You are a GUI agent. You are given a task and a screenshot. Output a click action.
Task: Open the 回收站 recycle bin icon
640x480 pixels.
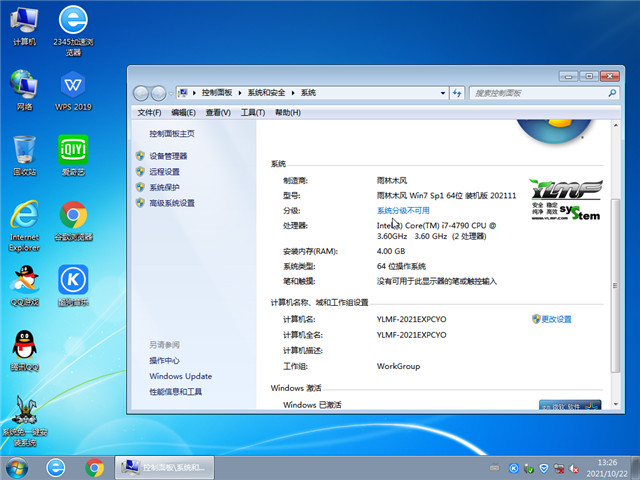24,156
